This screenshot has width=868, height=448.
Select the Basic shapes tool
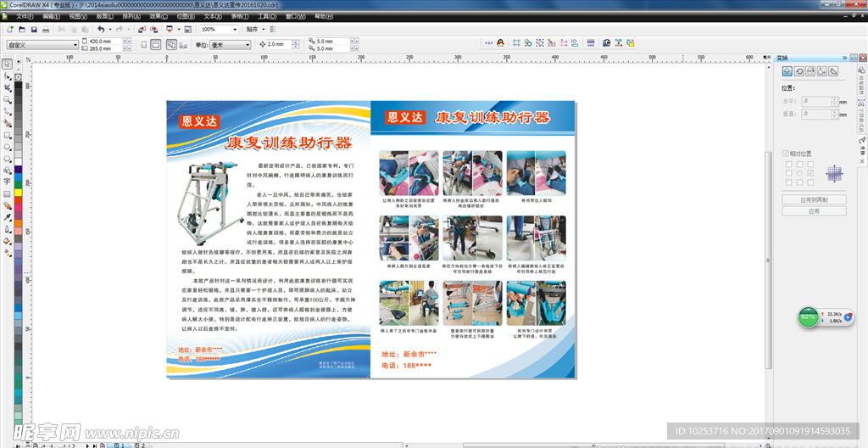point(7,170)
